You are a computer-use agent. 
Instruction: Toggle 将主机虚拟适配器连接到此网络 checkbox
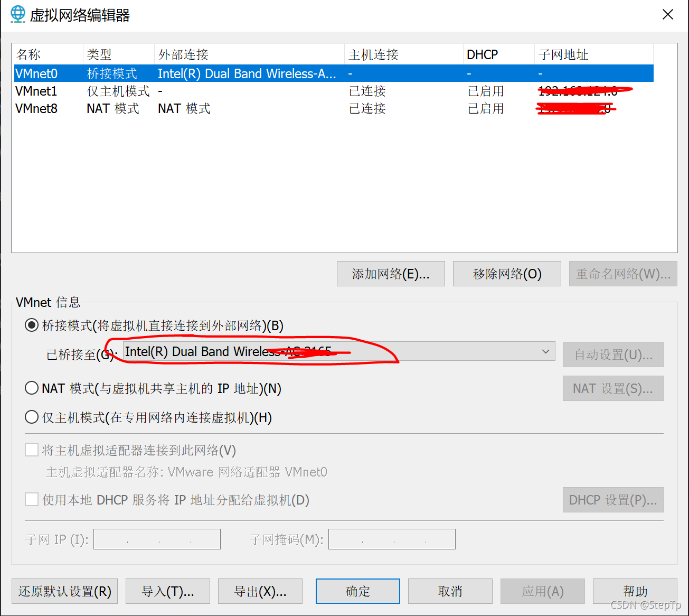click(x=32, y=450)
